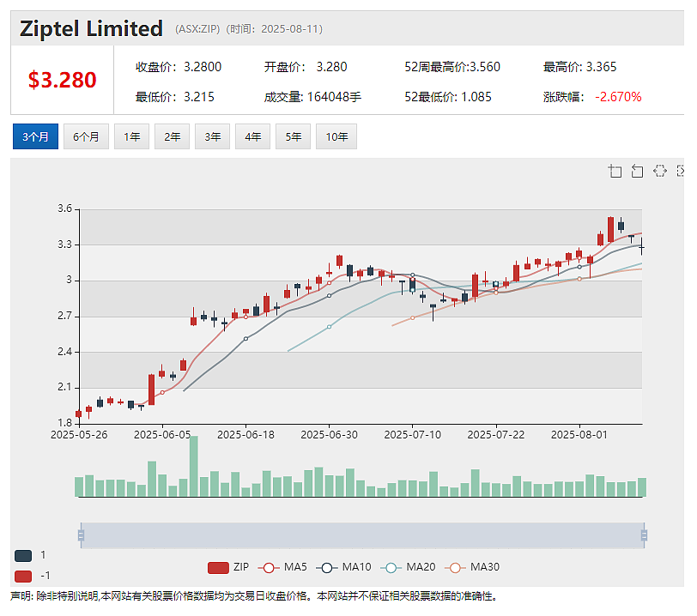The width and height of the screenshot is (697, 616).
Task: Click the 2.7 y-axis label
Action: click(x=65, y=316)
